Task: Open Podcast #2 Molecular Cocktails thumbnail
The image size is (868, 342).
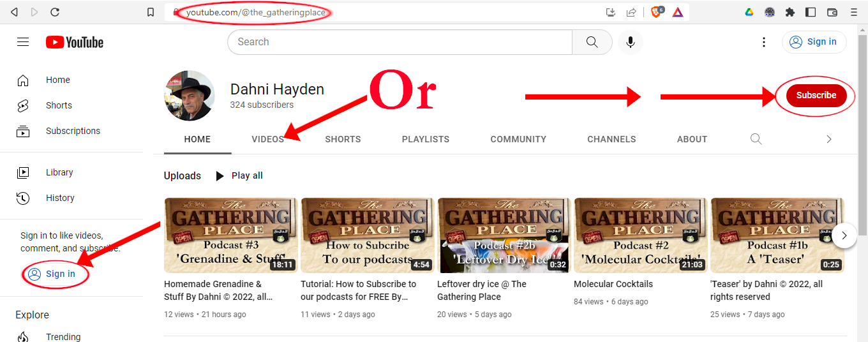Action: tap(640, 235)
